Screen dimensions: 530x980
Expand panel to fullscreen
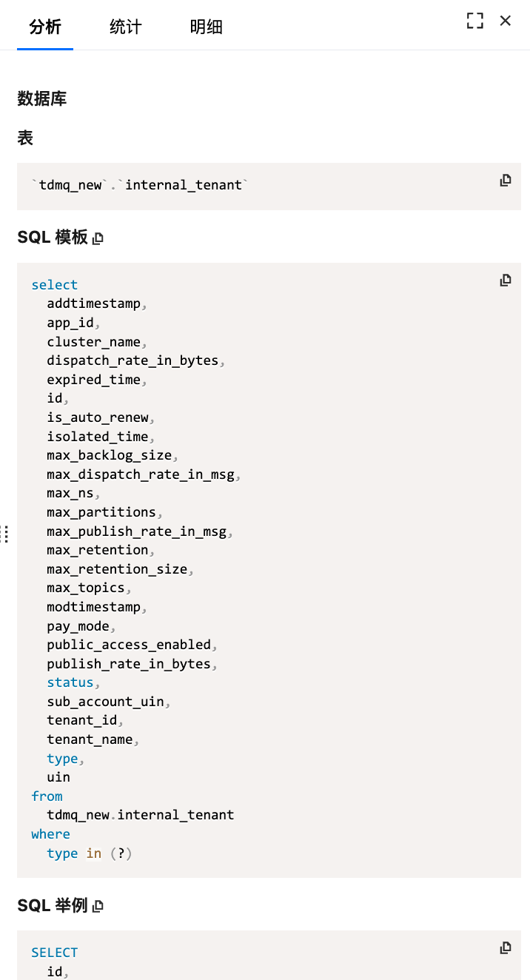click(475, 21)
